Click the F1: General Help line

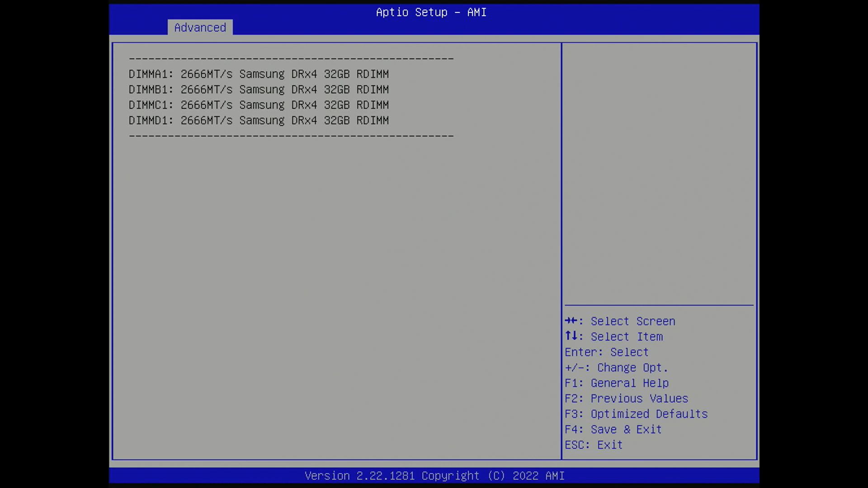(x=617, y=383)
